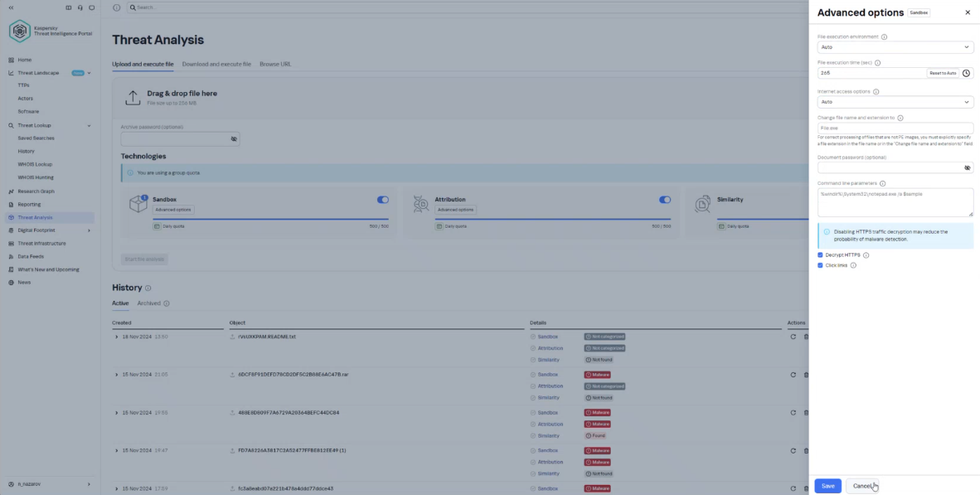
Task: Save the advanced options
Action: click(827, 486)
